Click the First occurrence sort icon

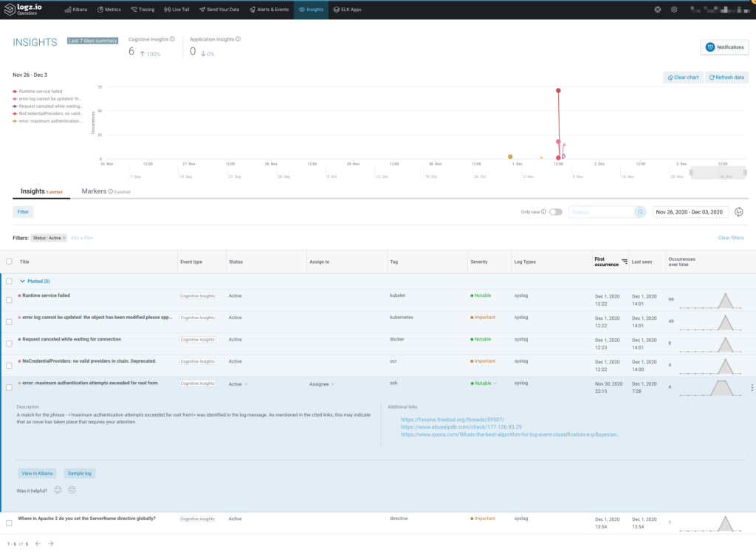coord(625,262)
